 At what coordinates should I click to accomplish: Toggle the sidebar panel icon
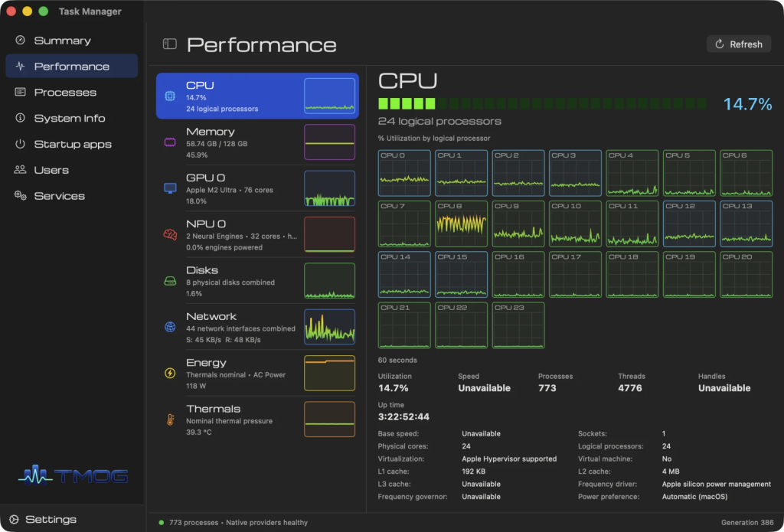[x=170, y=44]
